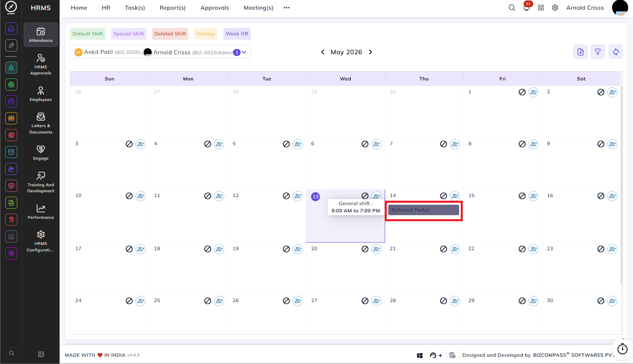633x364 pixels.
Task: Click the plus icon in footer
Action: coord(440,355)
